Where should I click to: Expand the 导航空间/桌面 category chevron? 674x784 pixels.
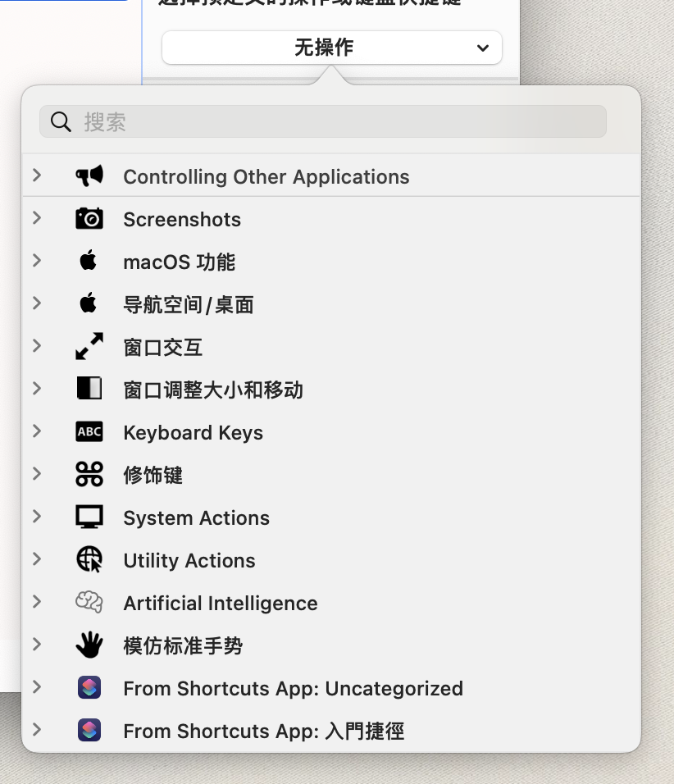37,303
